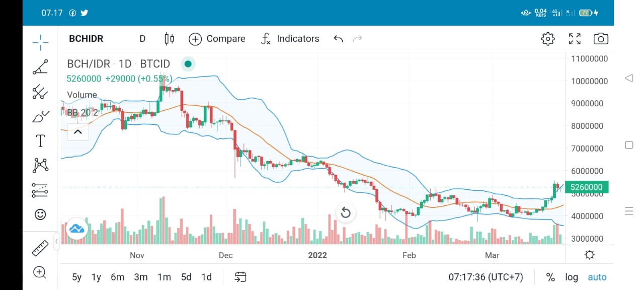Select the brush drawing tool

[x=40, y=116]
